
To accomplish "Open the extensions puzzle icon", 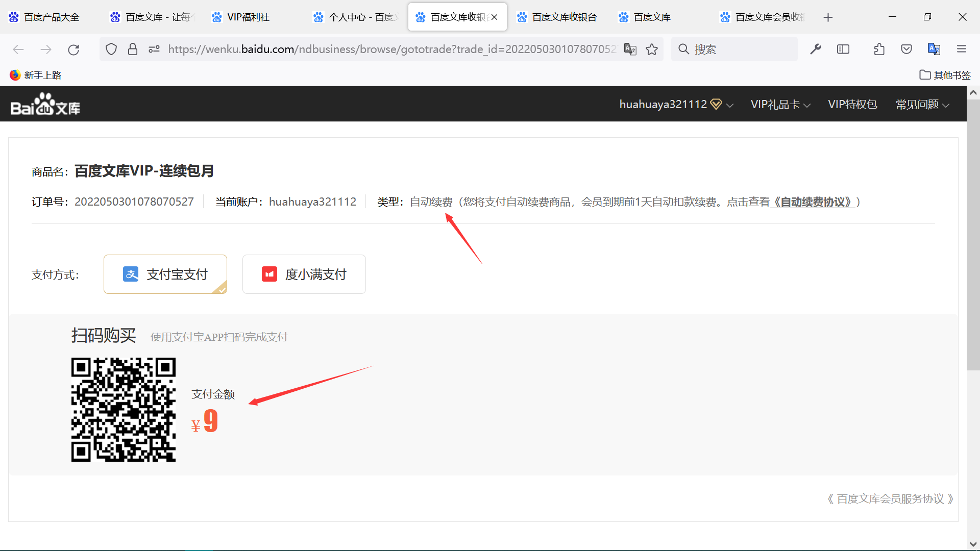I will (x=879, y=49).
